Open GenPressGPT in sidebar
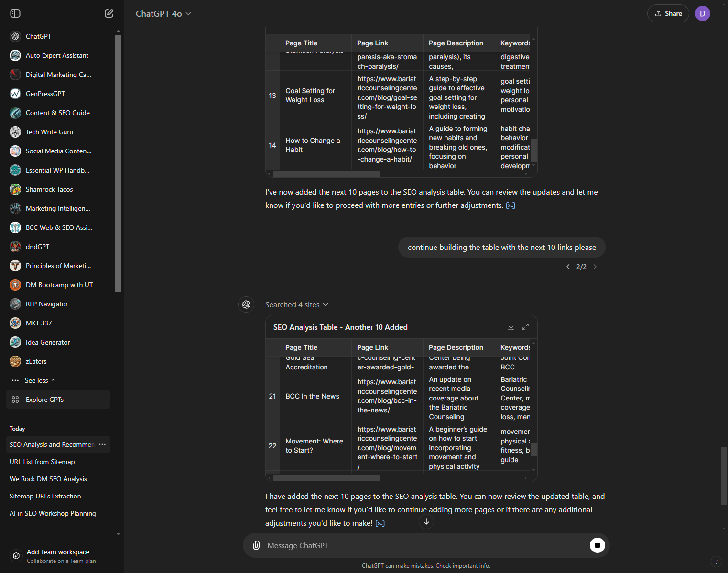The image size is (728, 573). click(58, 94)
